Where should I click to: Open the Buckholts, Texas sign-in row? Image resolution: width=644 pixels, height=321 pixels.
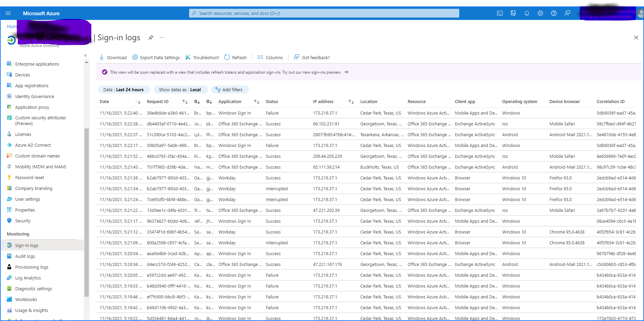(x=366, y=167)
